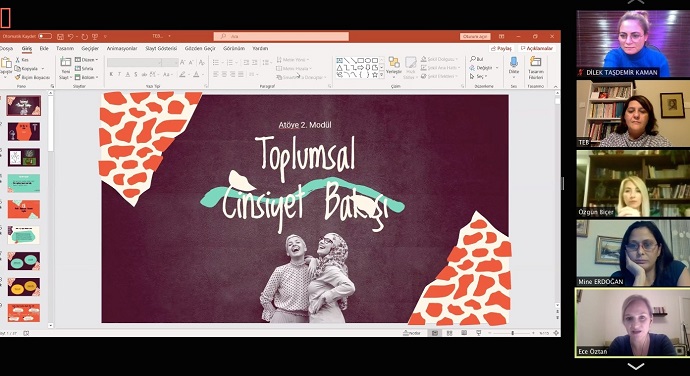Click the Bul find icon
This screenshot has width=690, height=376.
(x=476, y=59)
